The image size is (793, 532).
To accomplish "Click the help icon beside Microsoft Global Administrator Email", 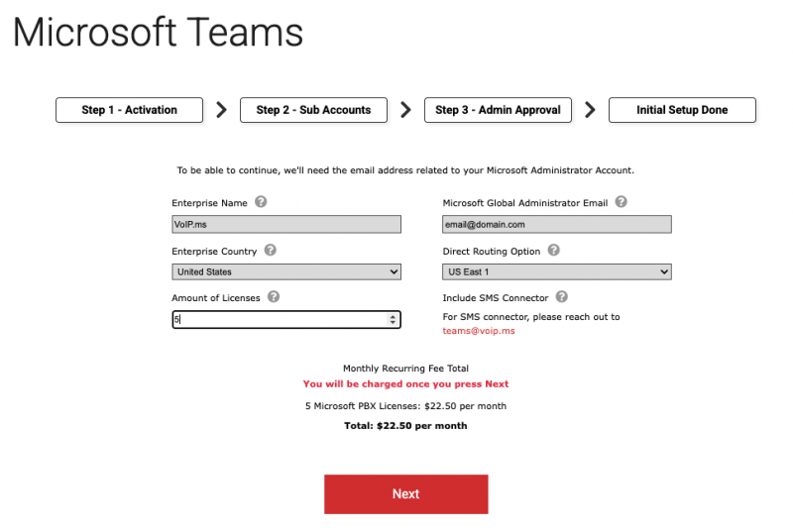I will pyautogui.click(x=622, y=201).
